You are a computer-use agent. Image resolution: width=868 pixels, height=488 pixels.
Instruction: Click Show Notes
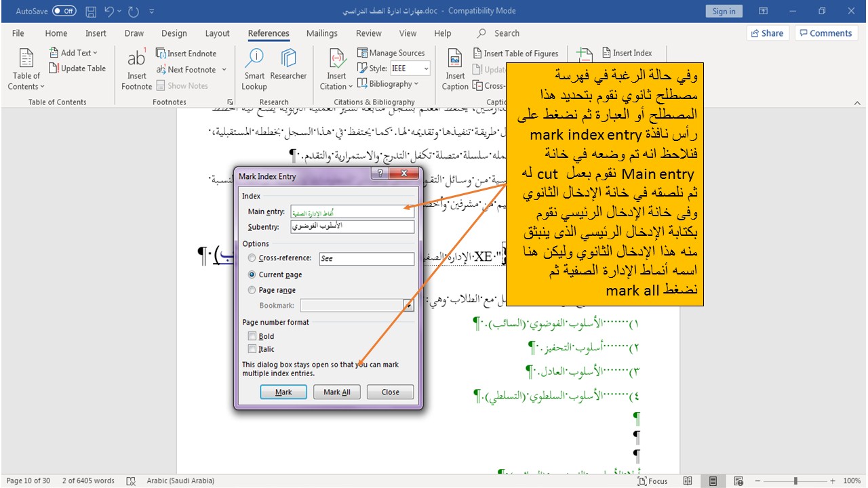tap(182, 86)
